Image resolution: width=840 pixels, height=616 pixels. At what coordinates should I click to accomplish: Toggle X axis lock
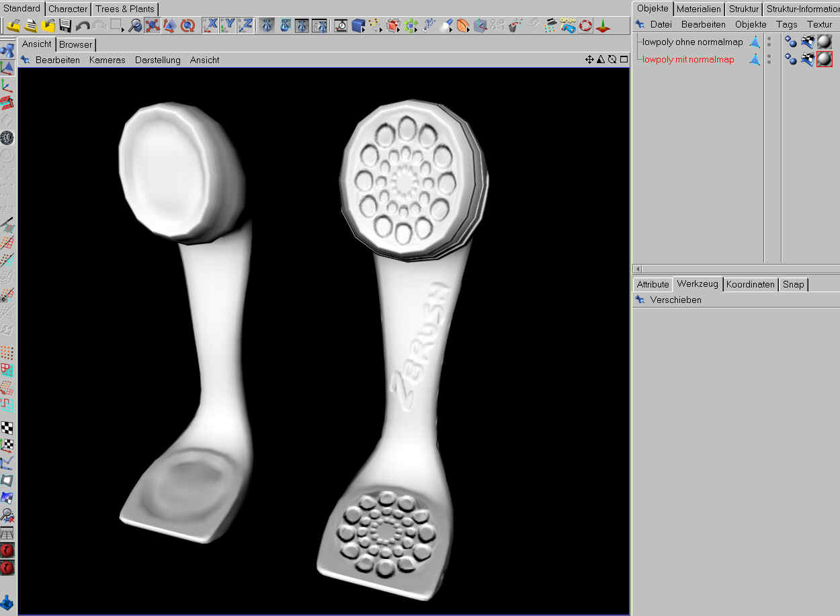[x=212, y=26]
